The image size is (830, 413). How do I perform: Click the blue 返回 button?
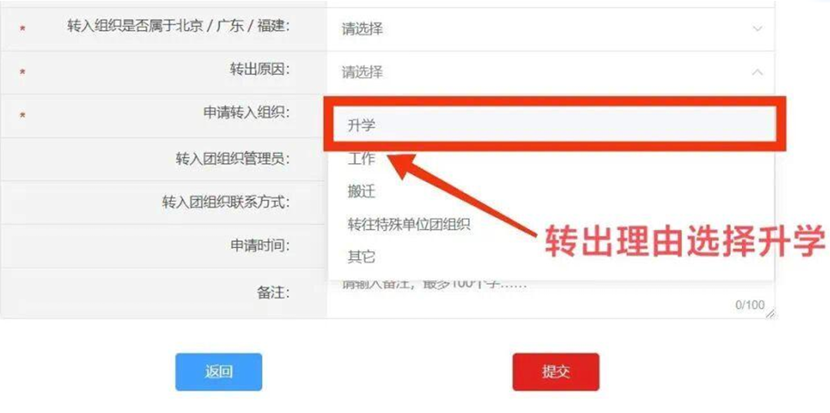(219, 372)
